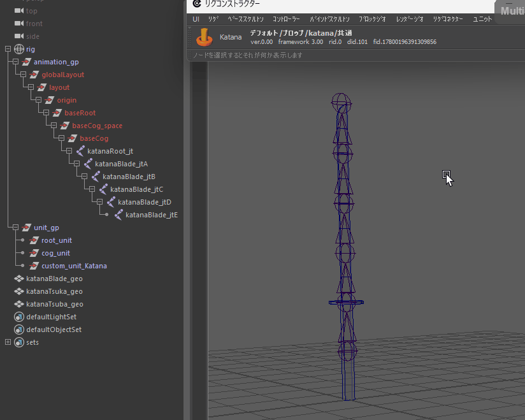Click the camera icon beside side
Image resolution: width=525 pixels, height=420 pixels.
click(19, 36)
